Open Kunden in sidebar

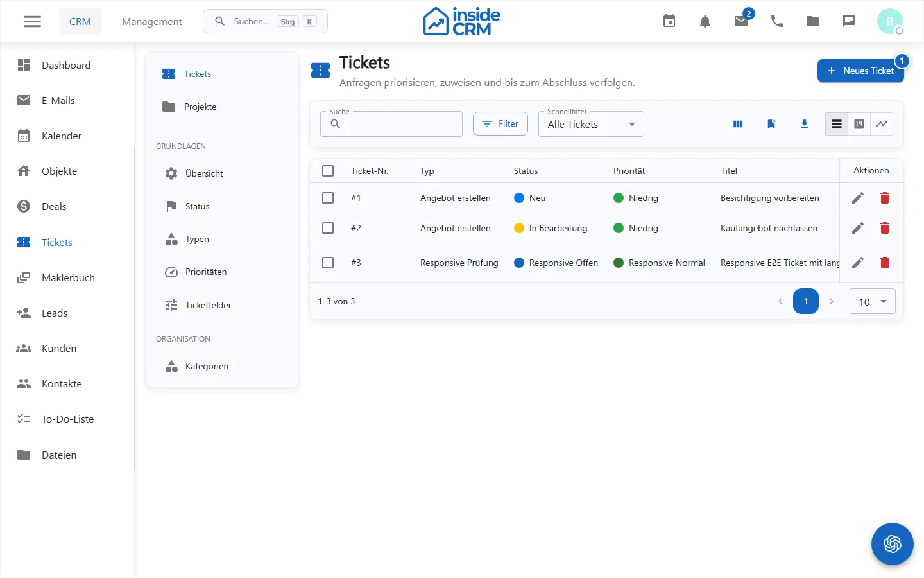[x=67, y=348]
